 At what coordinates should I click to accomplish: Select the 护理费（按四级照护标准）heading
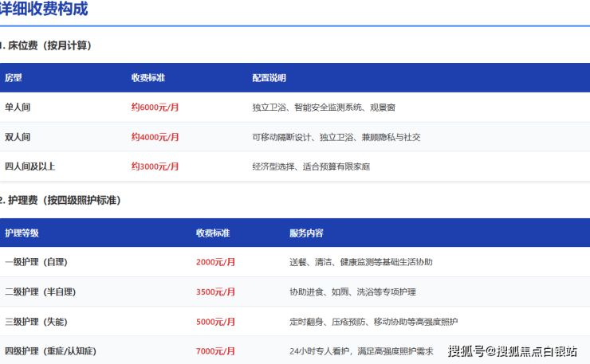62,200
